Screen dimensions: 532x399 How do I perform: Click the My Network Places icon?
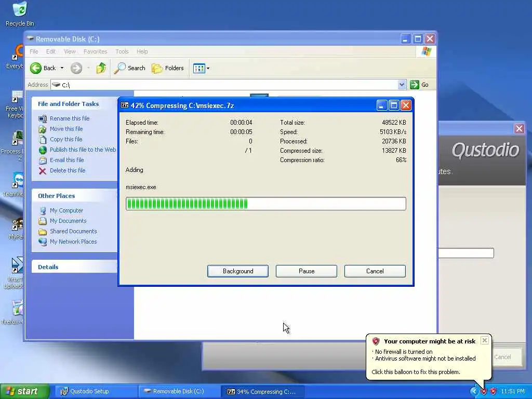[x=43, y=242]
